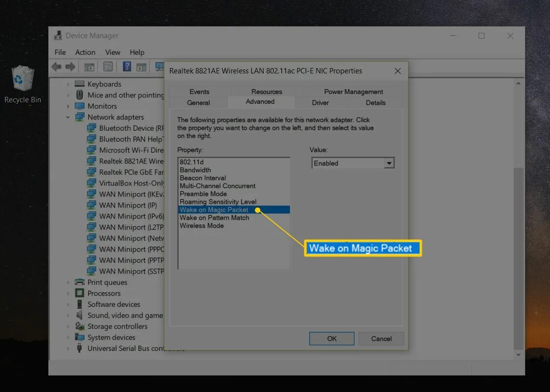Open the Value dropdown showing Enabled
This screenshot has height=392, width=550.
click(x=353, y=163)
